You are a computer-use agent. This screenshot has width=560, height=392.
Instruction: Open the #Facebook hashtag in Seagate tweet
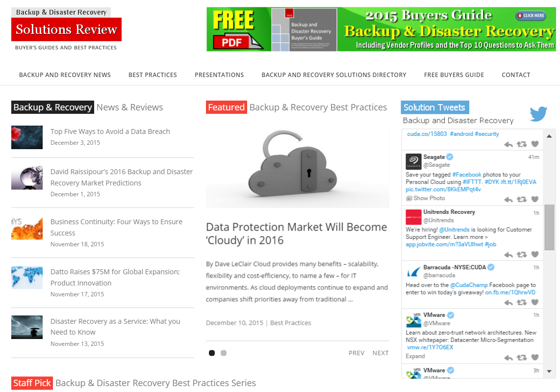click(466, 175)
